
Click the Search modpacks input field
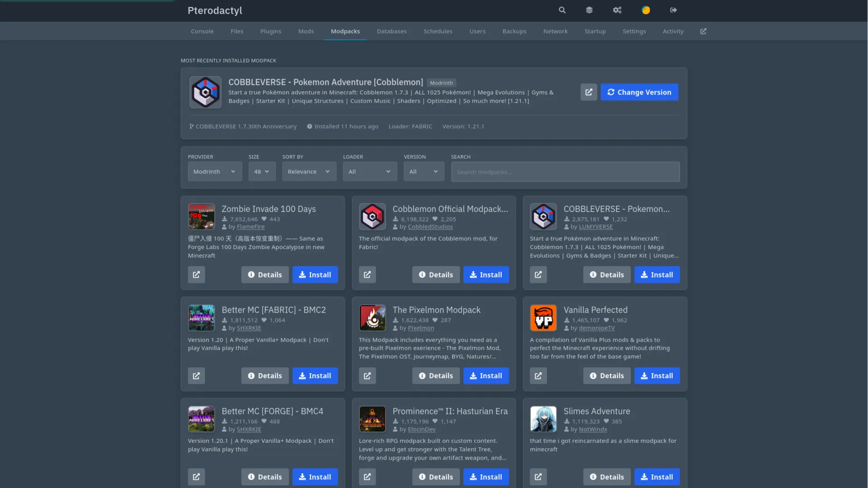coord(565,172)
